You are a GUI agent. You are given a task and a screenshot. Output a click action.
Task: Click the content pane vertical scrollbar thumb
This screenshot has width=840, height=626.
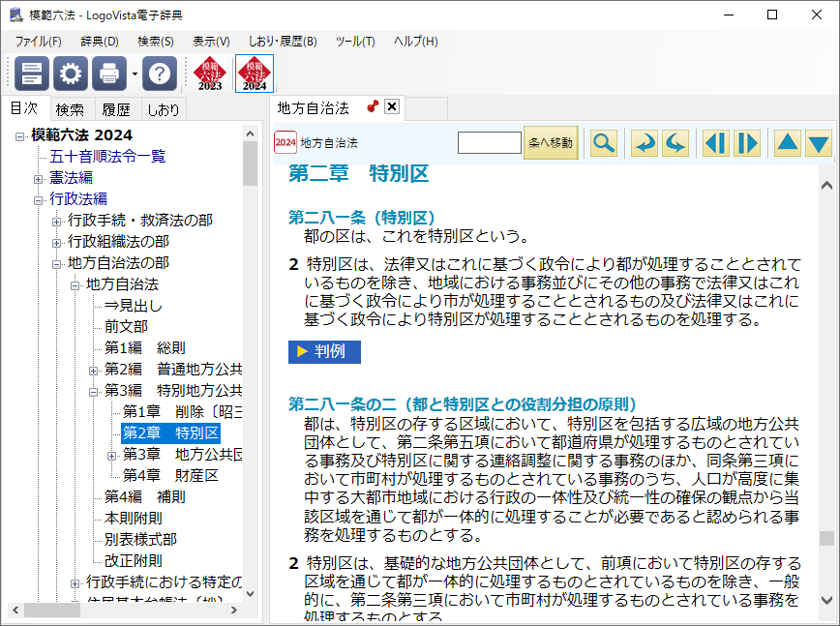coord(826,538)
